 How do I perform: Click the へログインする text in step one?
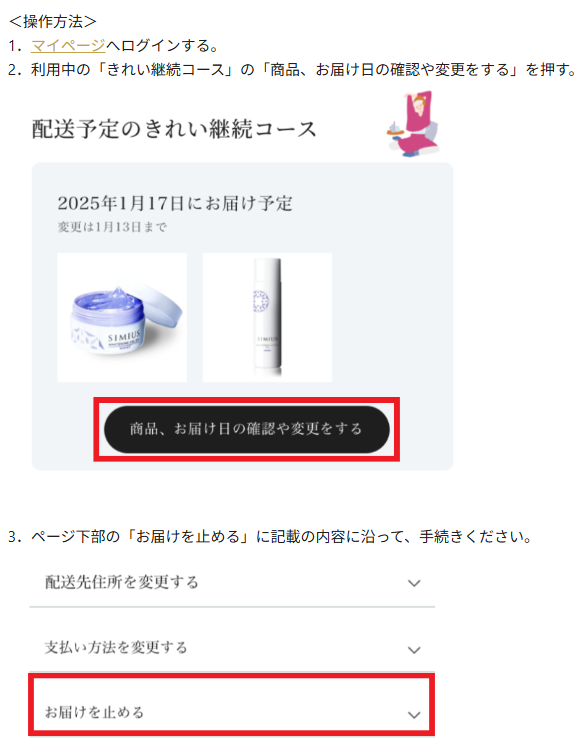tap(163, 46)
